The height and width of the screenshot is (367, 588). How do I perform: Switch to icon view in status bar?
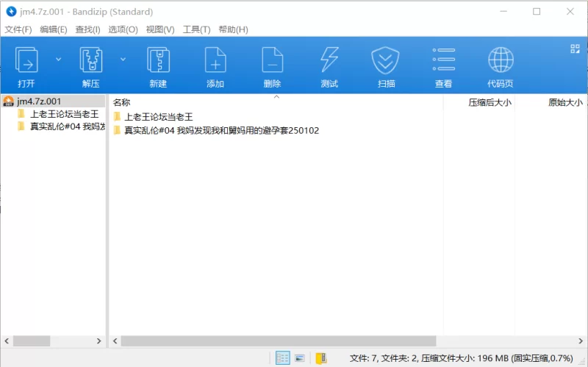pyautogui.click(x=300, y=358)
